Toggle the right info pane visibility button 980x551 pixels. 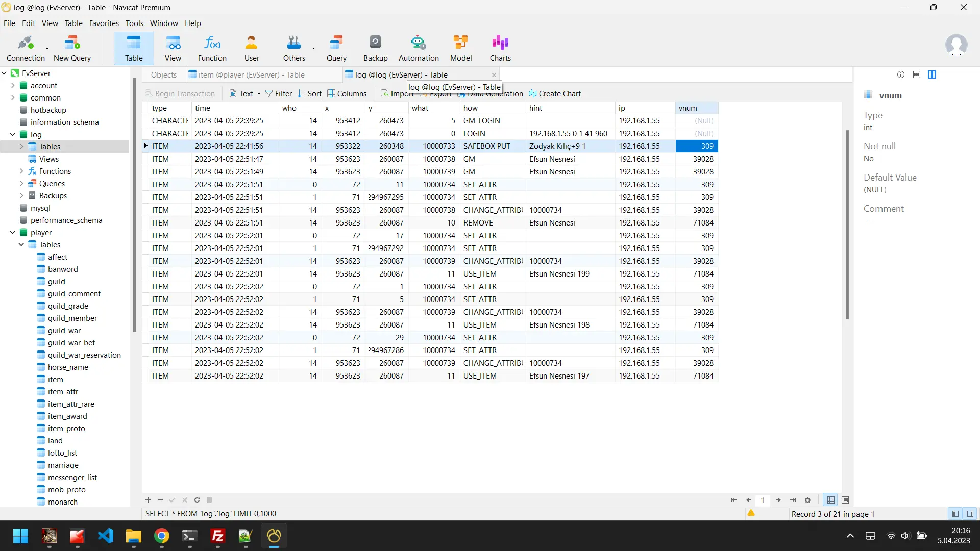(970, 514)
